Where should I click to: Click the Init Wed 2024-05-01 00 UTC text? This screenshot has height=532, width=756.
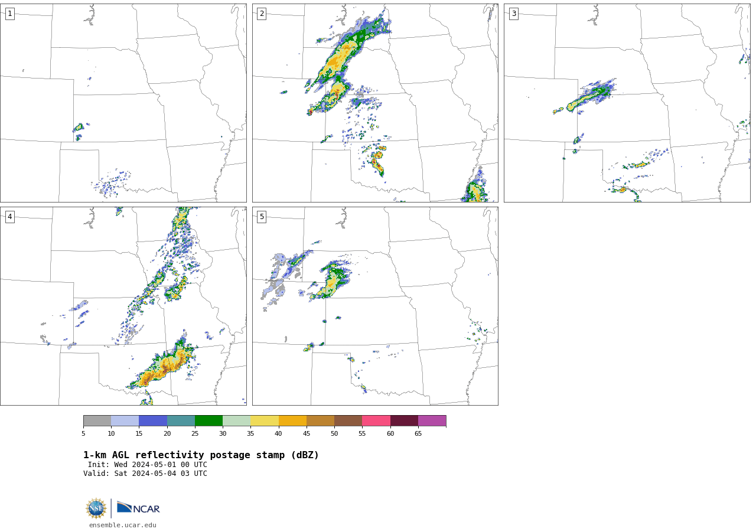click(148, 465)
